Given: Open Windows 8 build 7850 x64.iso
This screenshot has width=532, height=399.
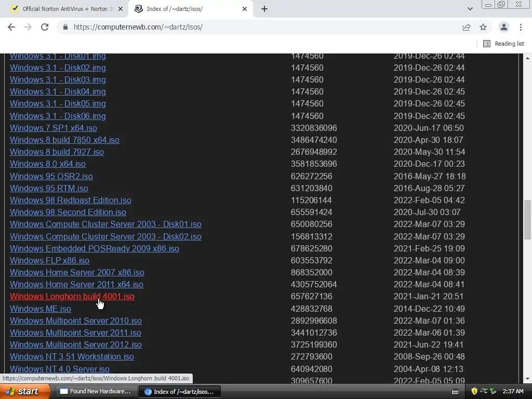Looking at the screenshot, I should click(x=64, y=140).
